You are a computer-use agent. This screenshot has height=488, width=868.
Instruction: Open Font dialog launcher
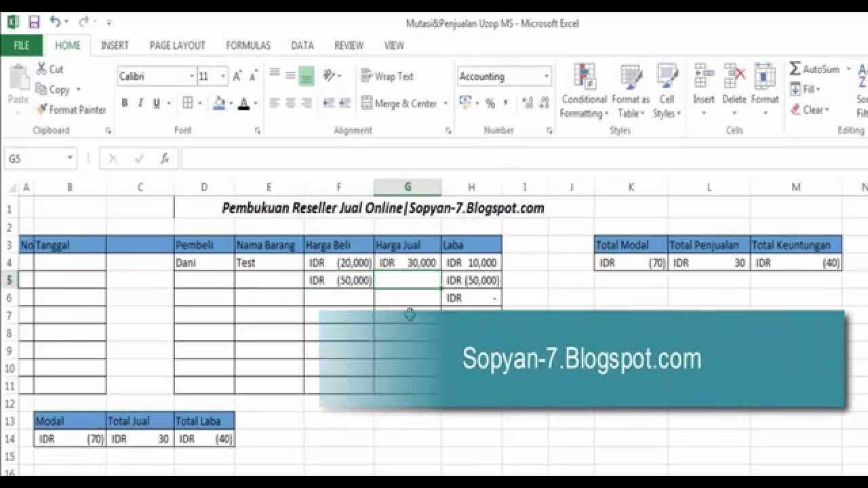tap(258, 131)
